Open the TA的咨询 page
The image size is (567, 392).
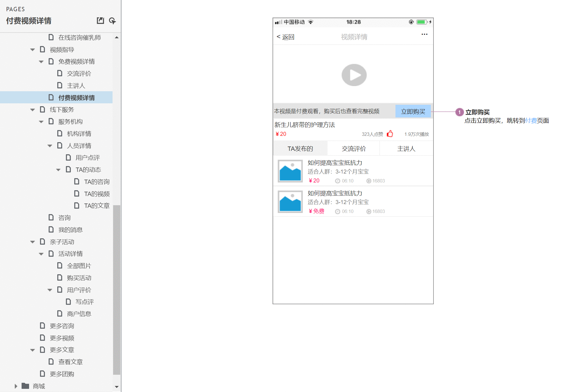coord(97,182)
